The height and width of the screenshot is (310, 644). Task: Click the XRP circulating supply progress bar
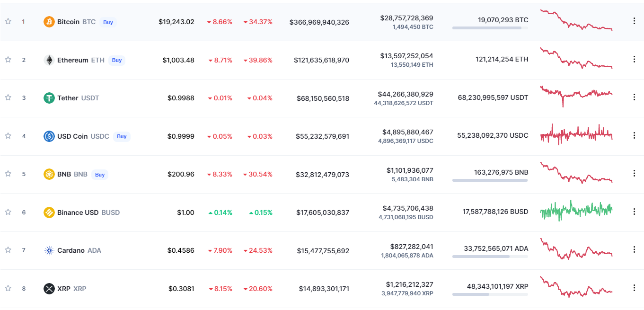point(490,294)
